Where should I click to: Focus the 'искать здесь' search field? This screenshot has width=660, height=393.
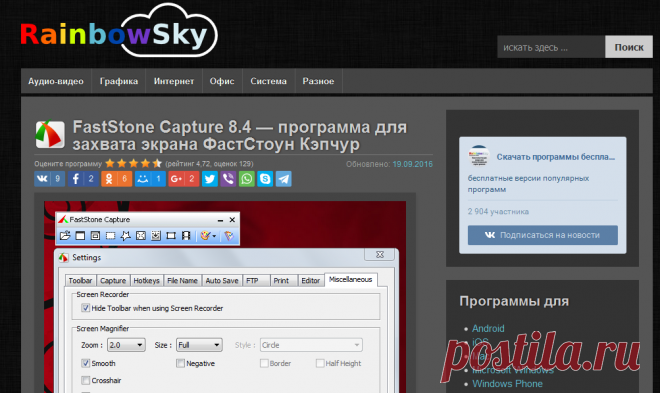tap(551, 47)
